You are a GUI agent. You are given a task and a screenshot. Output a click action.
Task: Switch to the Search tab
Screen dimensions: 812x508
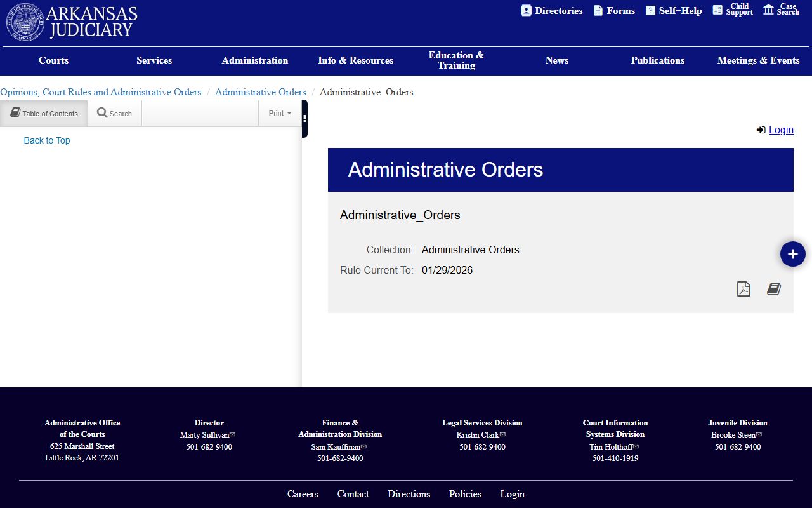(x=115, y=113)
